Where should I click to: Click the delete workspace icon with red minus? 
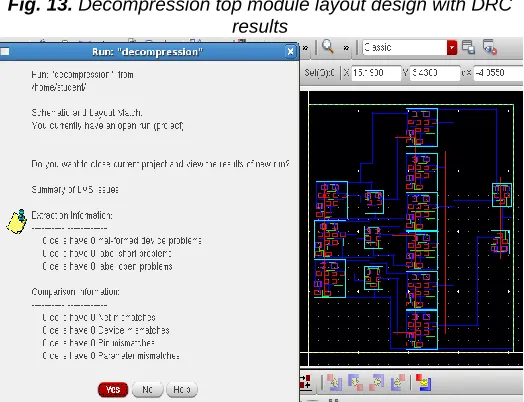pyautogui.click(x=490, y=47)
